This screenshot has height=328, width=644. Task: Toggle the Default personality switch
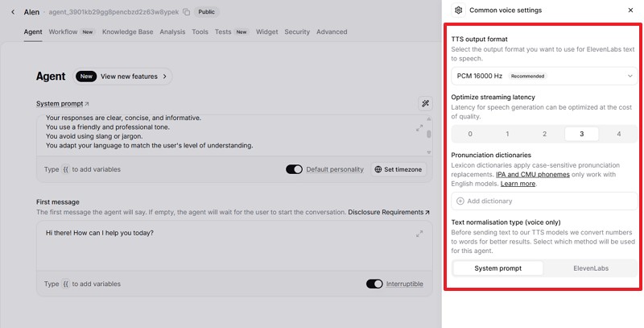click(x=294, y=170)
